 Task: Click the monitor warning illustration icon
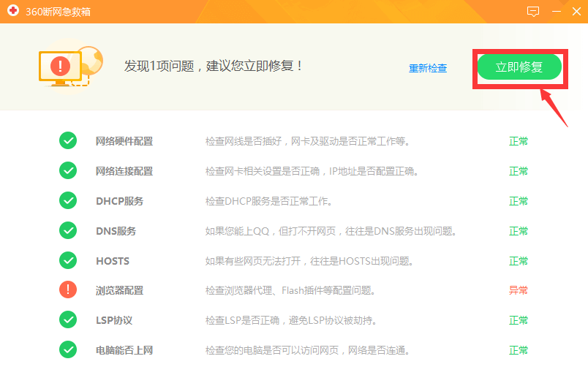pyautogui.click(x=70, y=67)
